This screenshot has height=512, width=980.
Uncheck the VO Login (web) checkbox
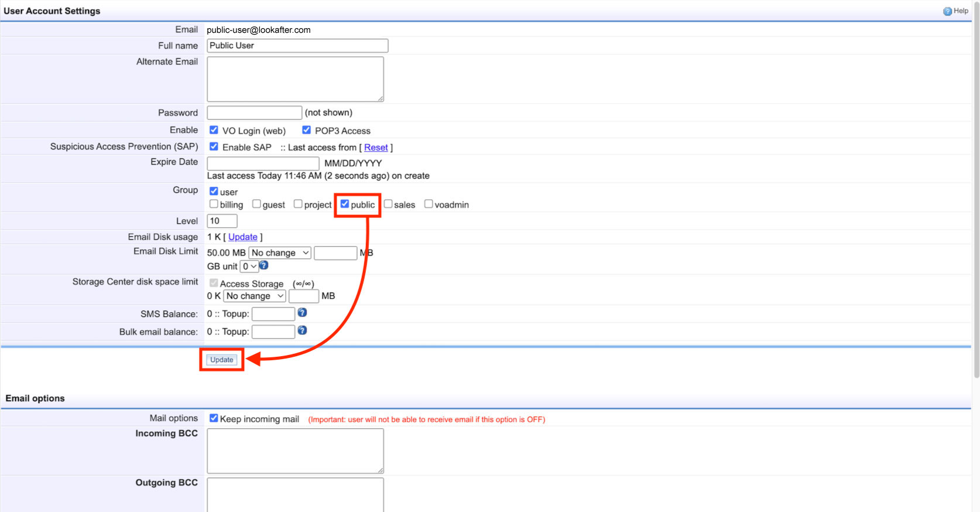click(x=214, y=130)
